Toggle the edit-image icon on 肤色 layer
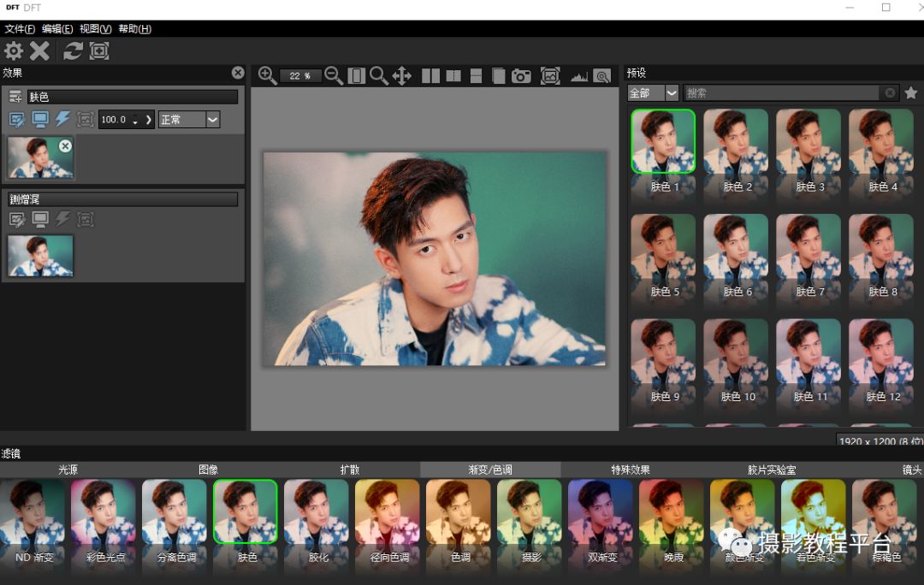 click(x=17, y=120)
